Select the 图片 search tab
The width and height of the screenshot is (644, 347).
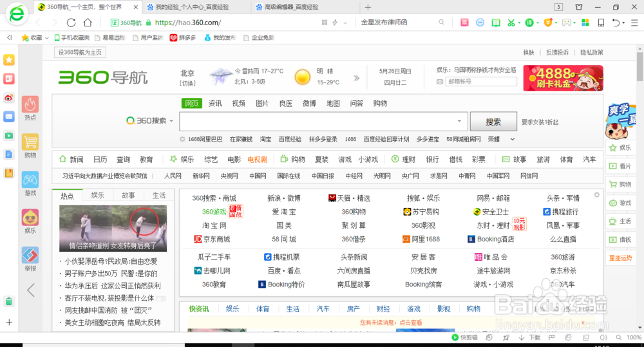coord(262,103)
